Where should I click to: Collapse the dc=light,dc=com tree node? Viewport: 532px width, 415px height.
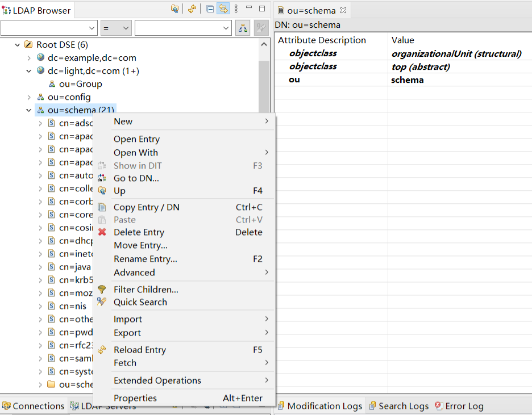point(29,71)
